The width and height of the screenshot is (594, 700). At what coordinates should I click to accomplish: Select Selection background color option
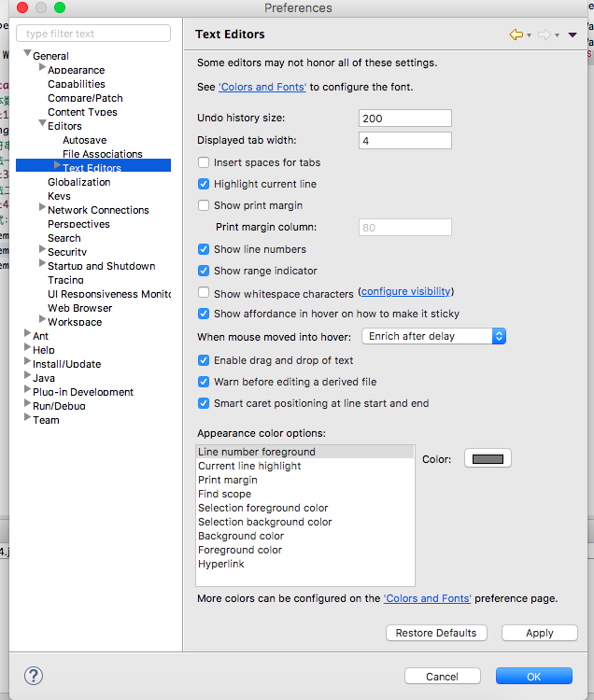pyautogui.click(x=305, y=522)
